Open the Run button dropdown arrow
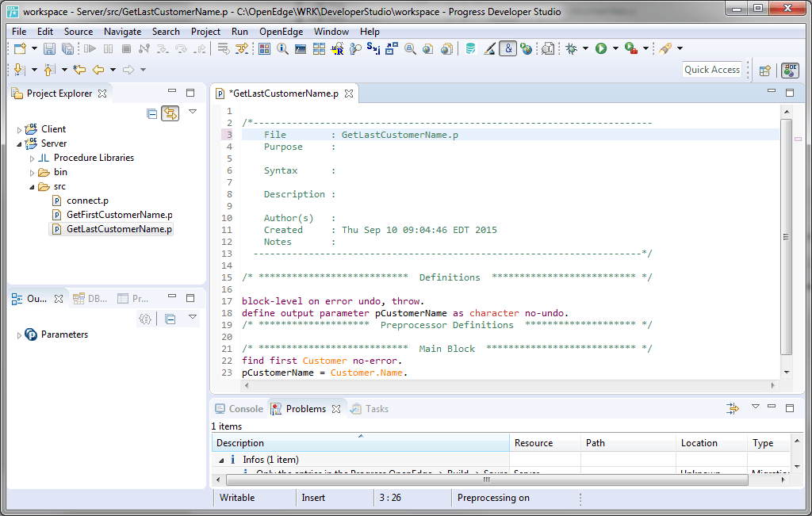812x516 pixels. tap(615, 49)
